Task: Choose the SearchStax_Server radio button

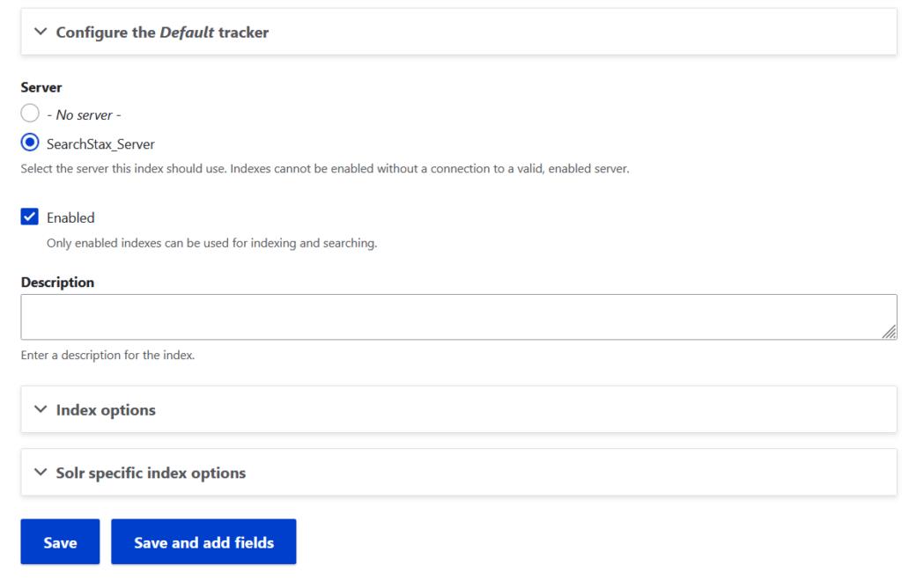Action: (x=30, y=143)
